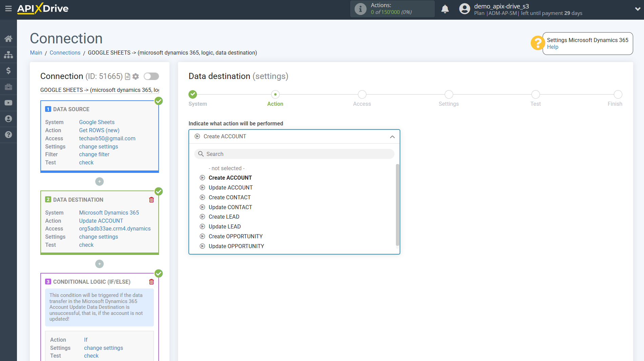Screen dimensions: 644x361
Task: Select Update LEAD option
Action: tap(224, 226)
